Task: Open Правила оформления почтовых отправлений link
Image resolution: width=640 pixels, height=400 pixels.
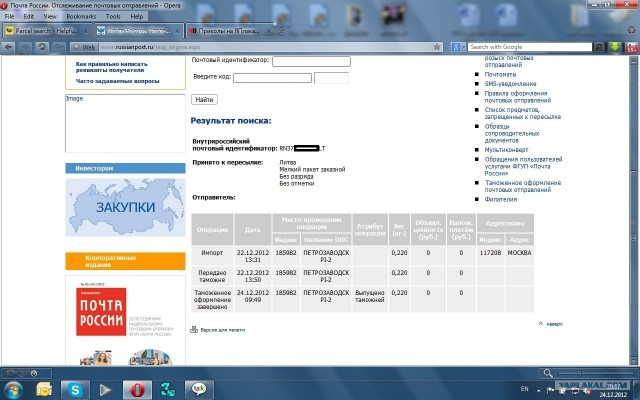Action: (x=518, y=97)
